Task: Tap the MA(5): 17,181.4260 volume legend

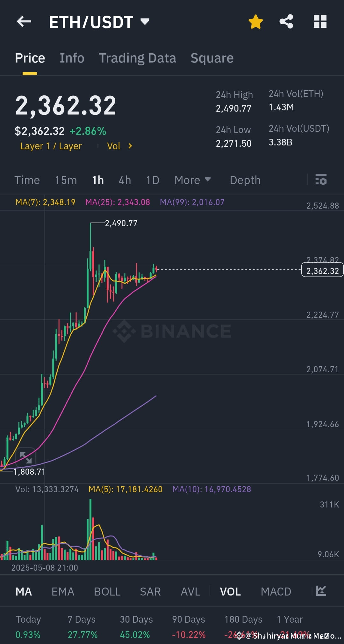Action: tap(125, 489)
